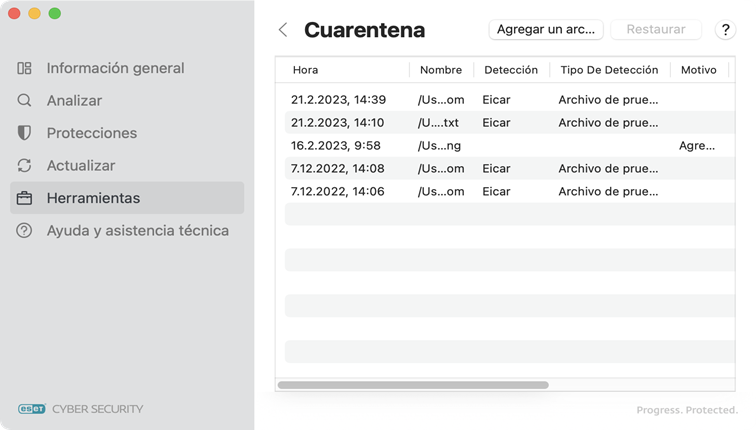Click the Ayuda y asistencia técnica icon
The image size is (756, 430).
coord(25,231)
